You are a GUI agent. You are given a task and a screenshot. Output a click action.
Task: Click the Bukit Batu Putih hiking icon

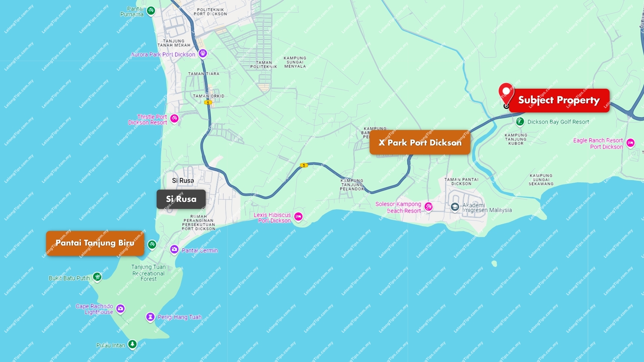pos(97,277)
